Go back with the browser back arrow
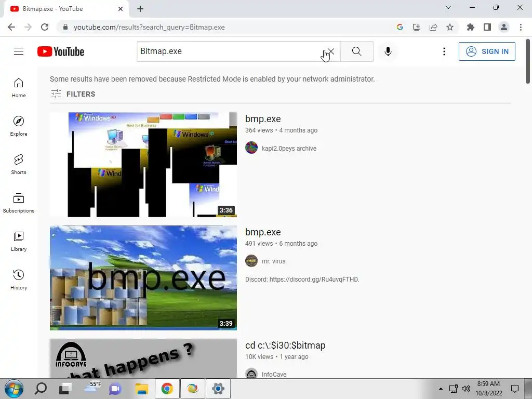 [11, 27]
